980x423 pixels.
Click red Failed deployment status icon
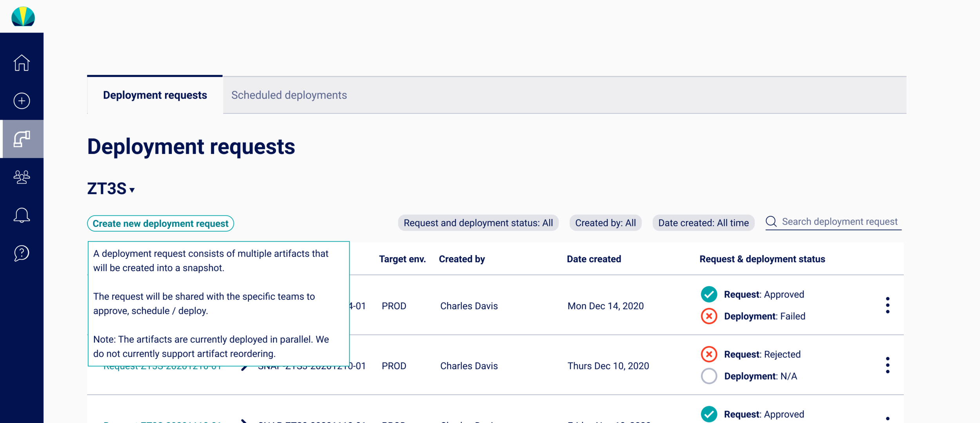click(x=709, y=316)
